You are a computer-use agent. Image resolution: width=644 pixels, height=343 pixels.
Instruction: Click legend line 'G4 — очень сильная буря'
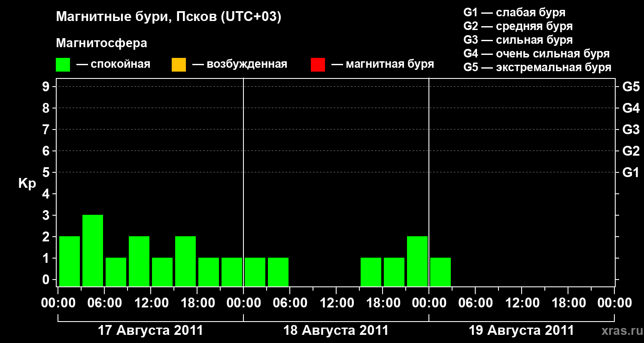click(537, 54)
